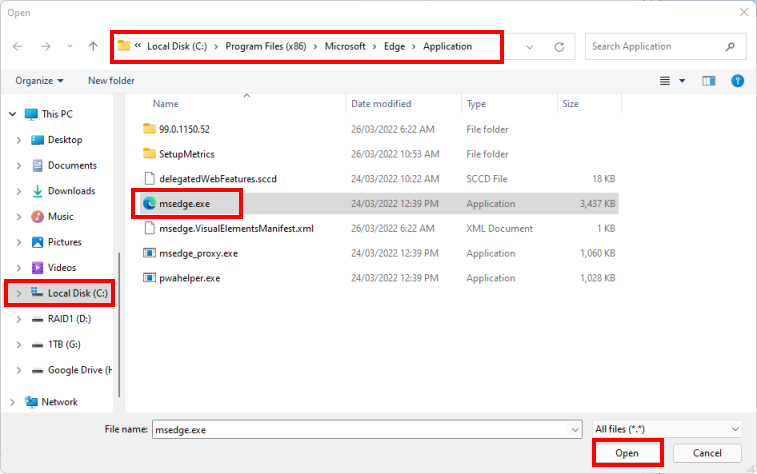The image size is (757, 474).
Task: Refresh the Application folder view
Action: (559, 47)
